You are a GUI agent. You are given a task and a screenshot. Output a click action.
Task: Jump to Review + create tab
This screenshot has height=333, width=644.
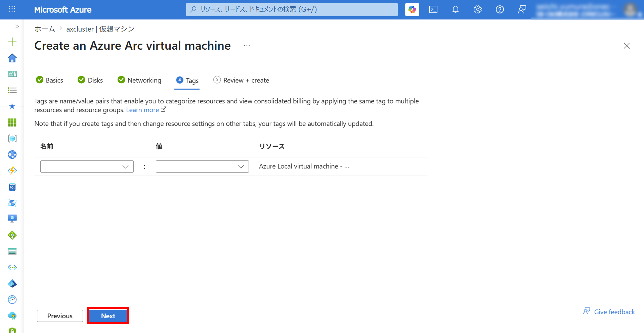point(241,80)
